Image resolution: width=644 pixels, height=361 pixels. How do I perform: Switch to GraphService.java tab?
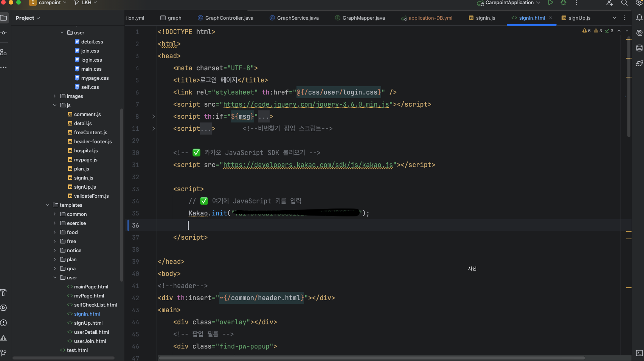294,18
